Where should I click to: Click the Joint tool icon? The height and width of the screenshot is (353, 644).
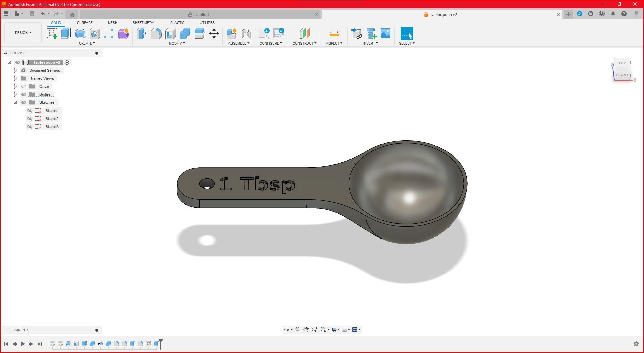246,33
